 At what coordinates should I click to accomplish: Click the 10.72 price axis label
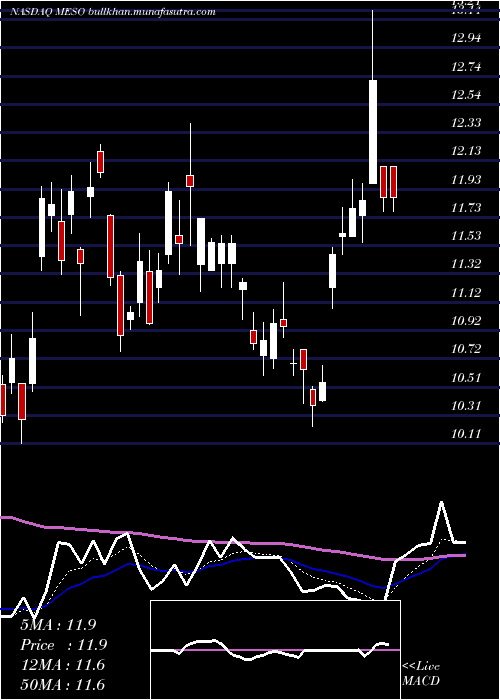466,349
